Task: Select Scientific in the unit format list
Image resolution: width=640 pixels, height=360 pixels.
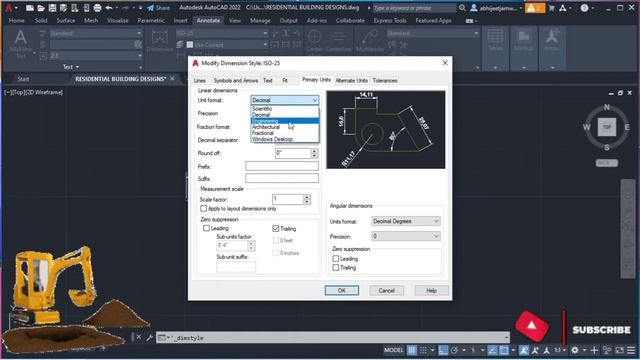Action: [x=284, y=109]
